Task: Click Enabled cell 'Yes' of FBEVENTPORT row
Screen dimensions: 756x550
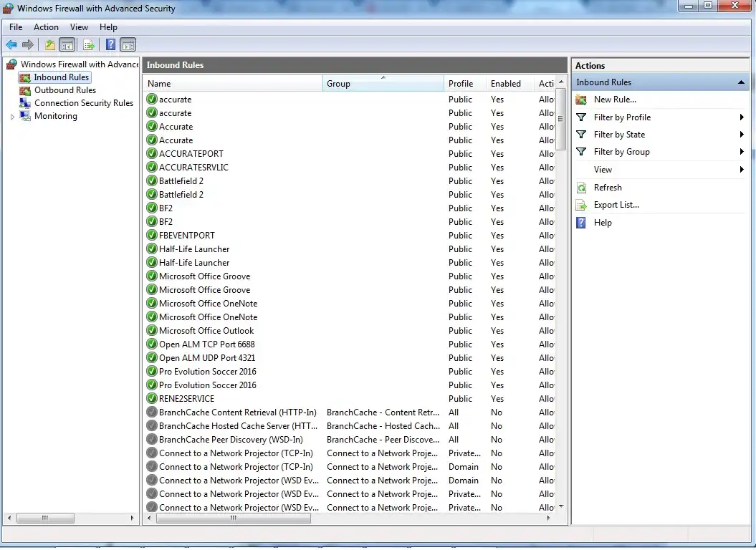Action: (497, 235)
